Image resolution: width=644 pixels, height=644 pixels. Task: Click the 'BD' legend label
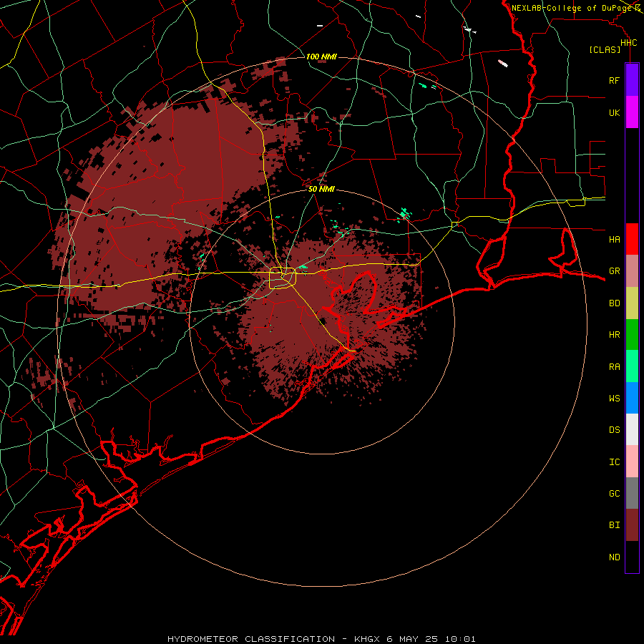coord(614,303)
